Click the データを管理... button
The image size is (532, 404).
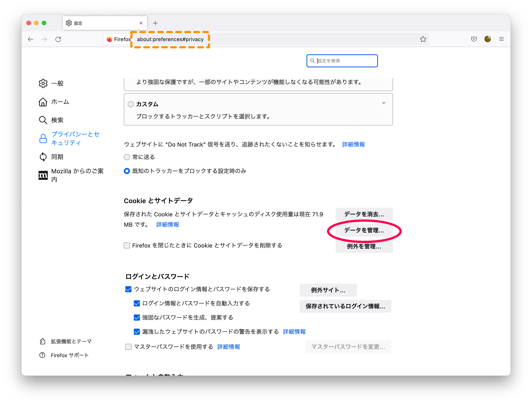point(364,230)
